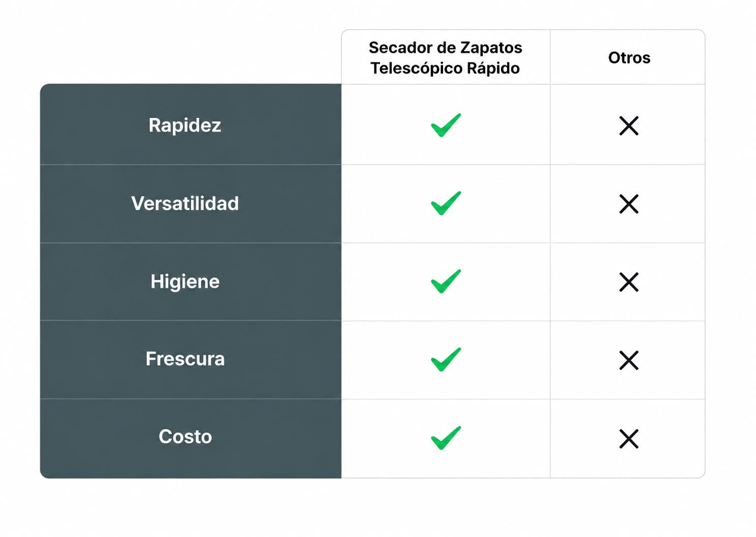756x537 pixels.
Task: Click the black X in Frescura row
Action: click(x=628, y=360)
